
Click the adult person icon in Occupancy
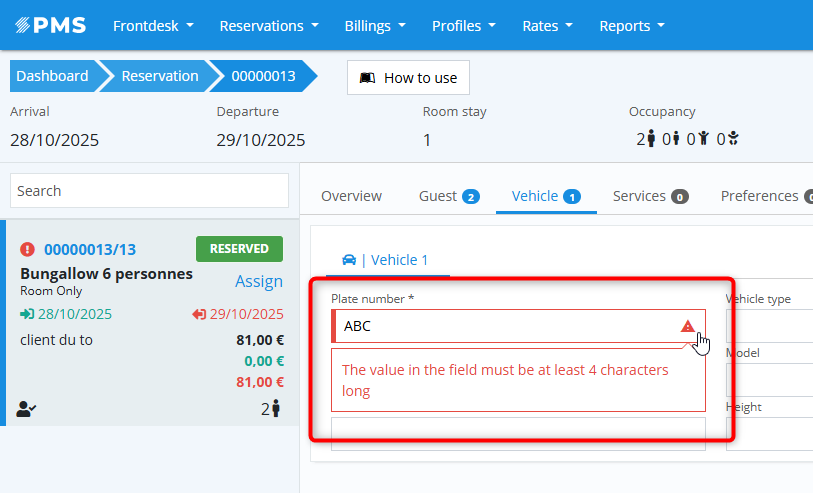tap(651, 139)
